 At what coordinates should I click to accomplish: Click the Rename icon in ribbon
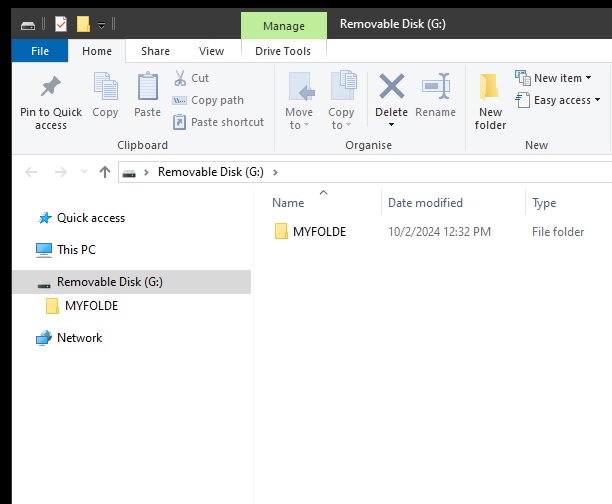(x=436, y=89)
